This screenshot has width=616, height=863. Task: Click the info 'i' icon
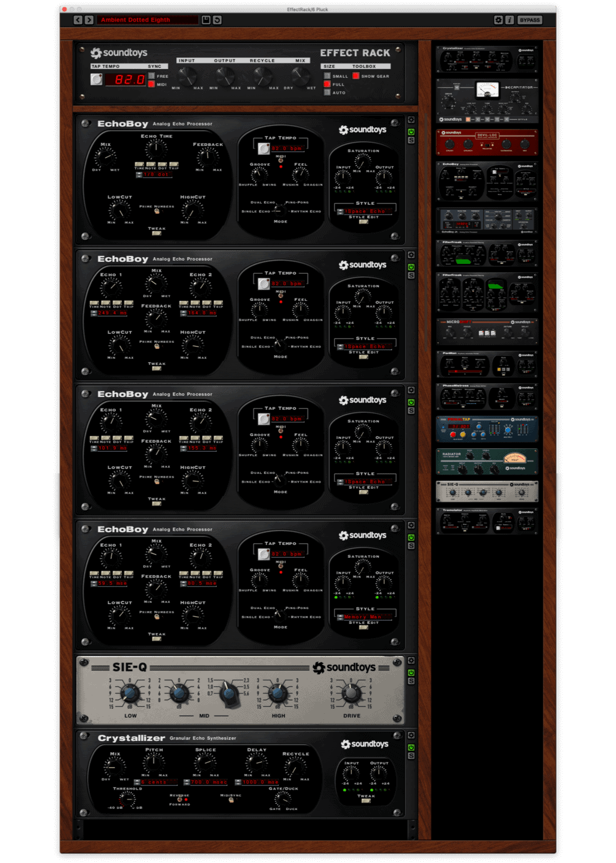[509, 20]
